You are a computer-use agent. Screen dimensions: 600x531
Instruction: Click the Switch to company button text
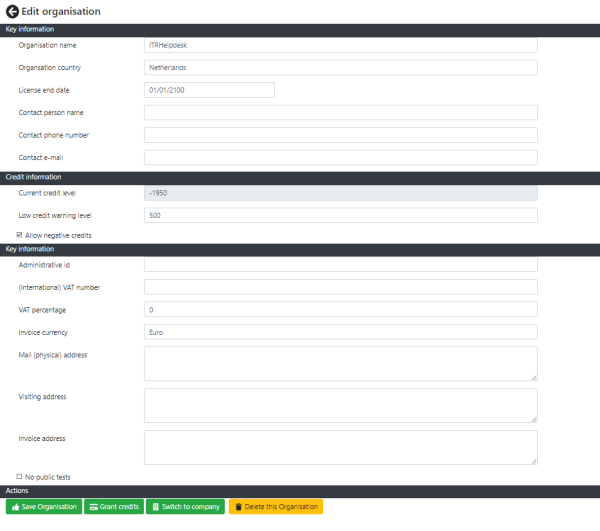[x=191, y=507]
